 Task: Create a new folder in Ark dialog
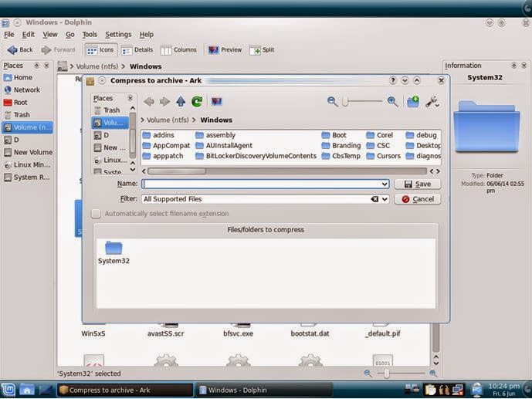coord(413,102)
